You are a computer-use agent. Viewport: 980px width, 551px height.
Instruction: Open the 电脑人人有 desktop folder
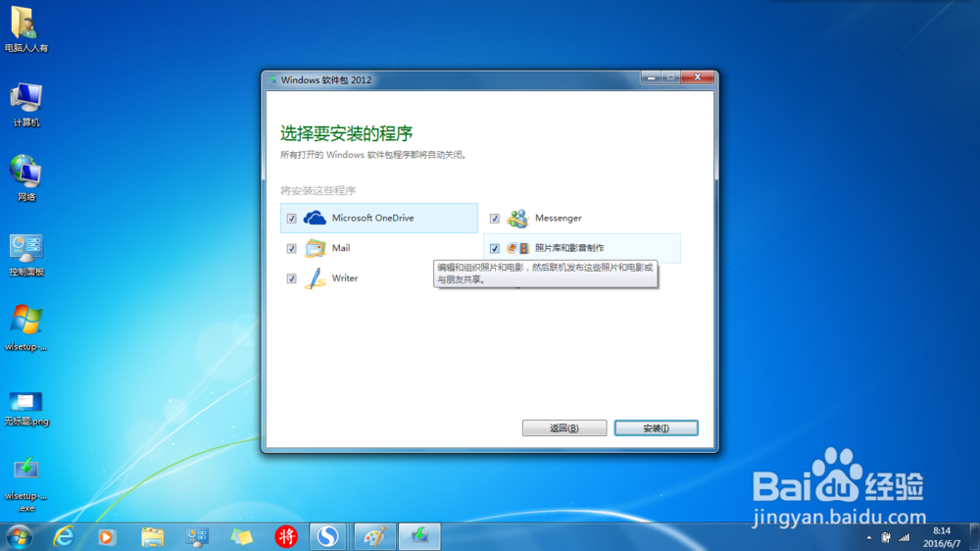[26, 29]
